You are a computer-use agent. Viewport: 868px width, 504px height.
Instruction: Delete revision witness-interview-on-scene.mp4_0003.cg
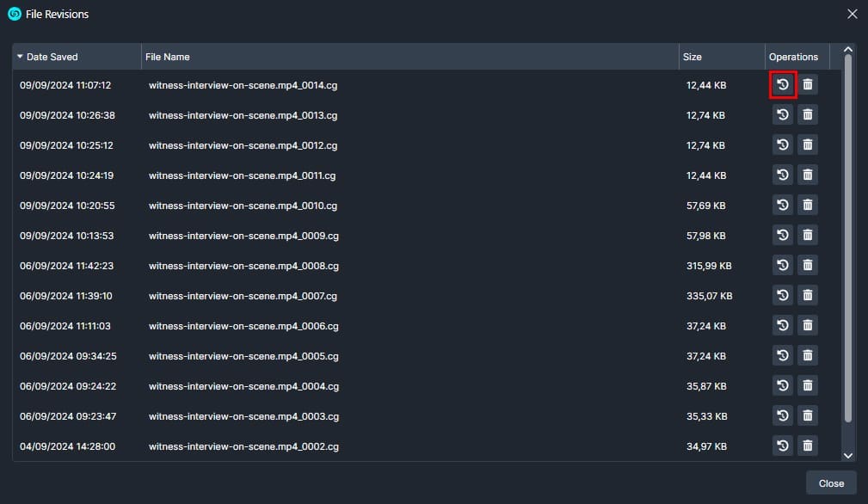(x=807, y=415)
